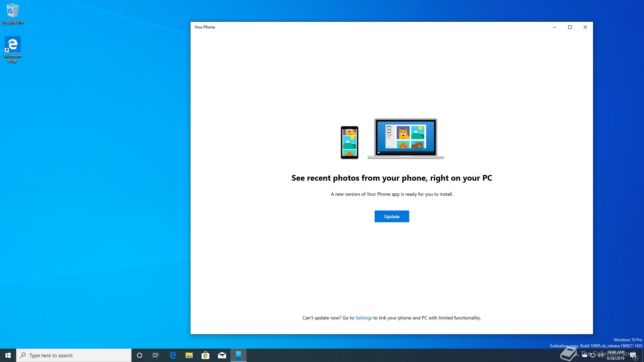Select the Microsoft Edge desktop shortcut
644x362 pixels.
[12, 49]
